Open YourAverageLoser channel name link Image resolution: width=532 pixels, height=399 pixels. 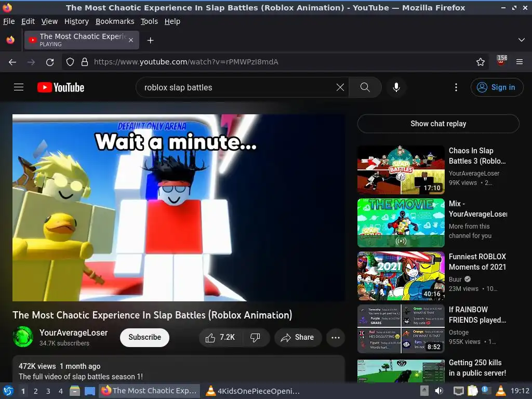(74, 332)
